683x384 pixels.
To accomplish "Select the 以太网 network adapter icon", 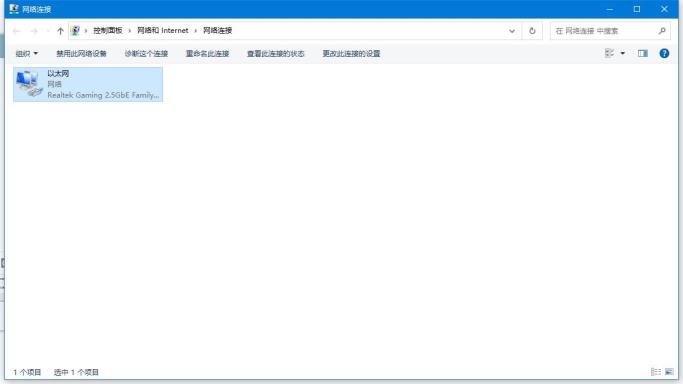I will 29,84.
